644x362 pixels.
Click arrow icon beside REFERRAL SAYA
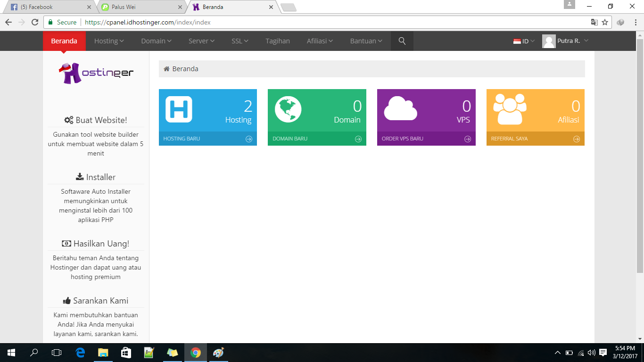point(577,139)
